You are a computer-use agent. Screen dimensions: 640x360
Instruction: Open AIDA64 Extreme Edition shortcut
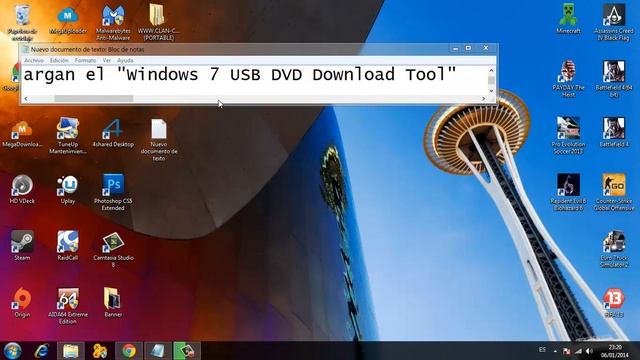pos(68,306)
